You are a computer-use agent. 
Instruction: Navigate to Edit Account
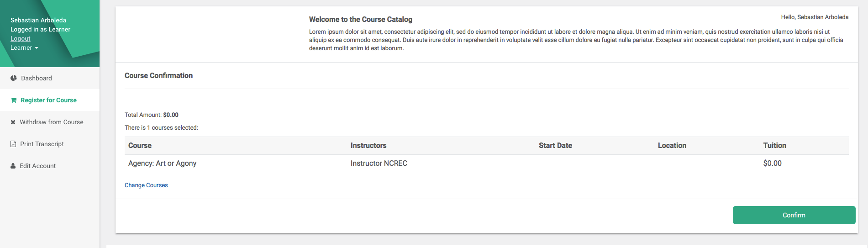click(38, 166)
